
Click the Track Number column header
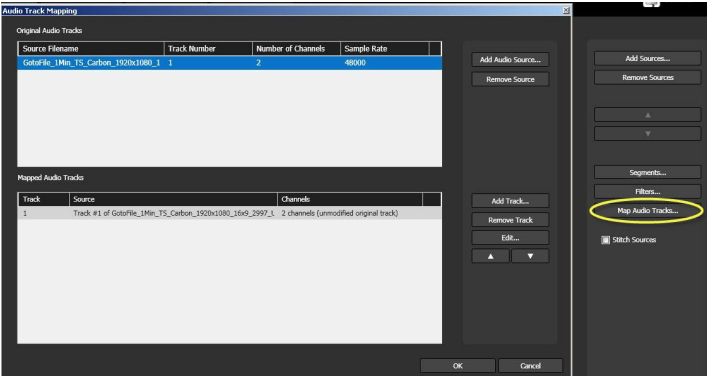pos(208,49)
